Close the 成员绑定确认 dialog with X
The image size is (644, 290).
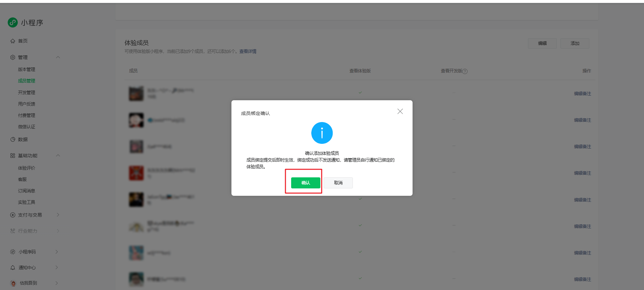(400, 111)
